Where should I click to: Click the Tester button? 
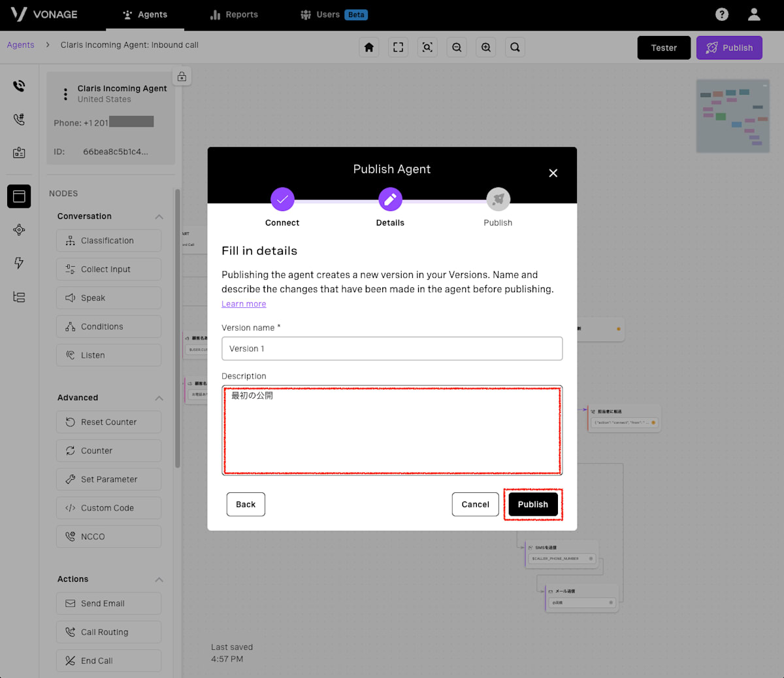[x=664, y=48]
